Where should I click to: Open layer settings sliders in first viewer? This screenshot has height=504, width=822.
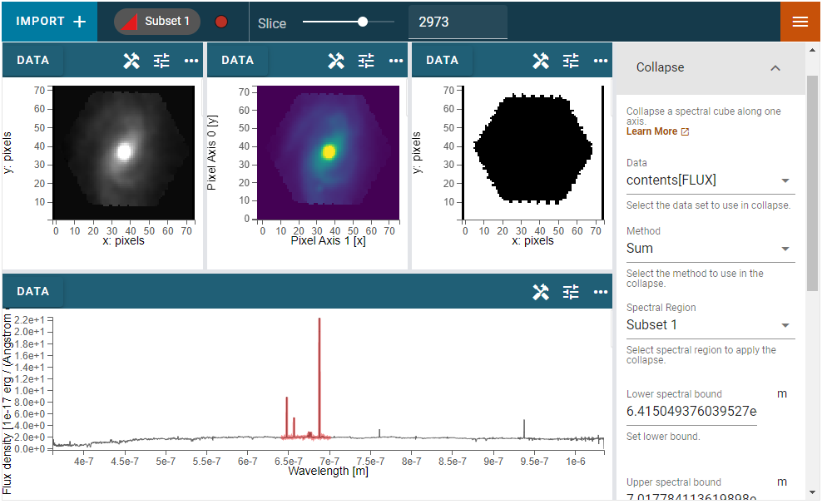[161, 61]
